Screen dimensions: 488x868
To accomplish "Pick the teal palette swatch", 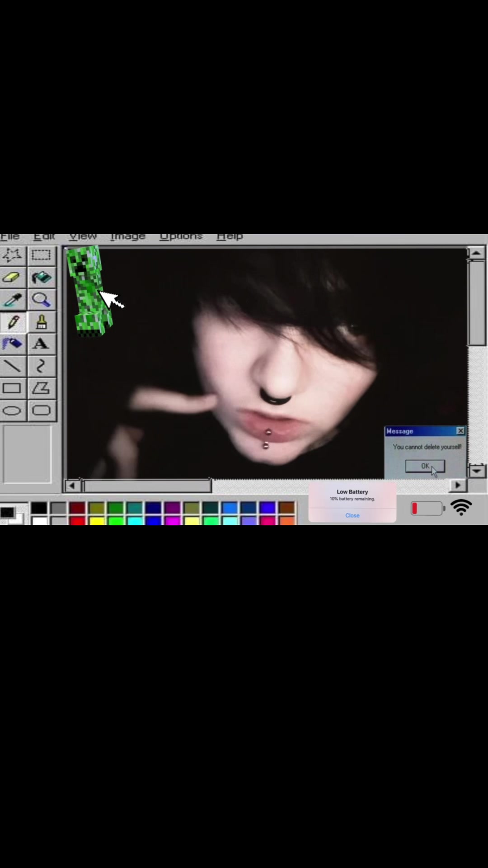I will (134, 508).
